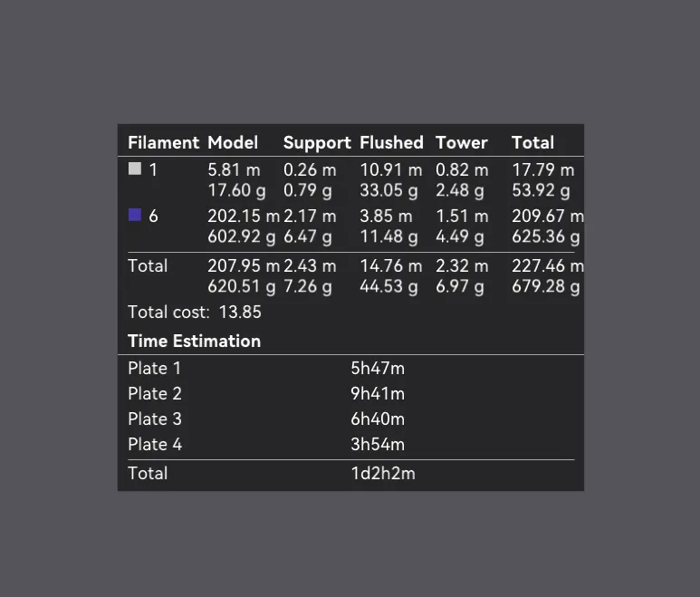Click the Time Estimation heading
Screen dimensions: 700x597
click(x=194, y=342)
